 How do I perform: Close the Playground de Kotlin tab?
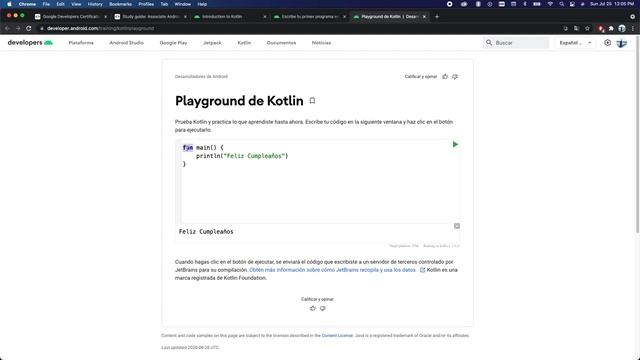point(424,17)
